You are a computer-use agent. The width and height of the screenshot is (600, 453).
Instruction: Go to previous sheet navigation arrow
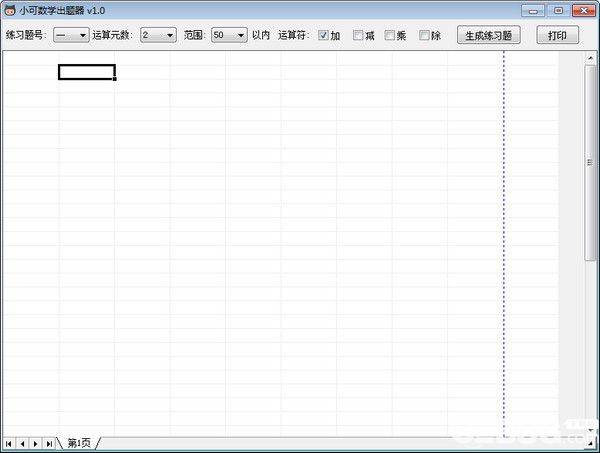(22, 443)
